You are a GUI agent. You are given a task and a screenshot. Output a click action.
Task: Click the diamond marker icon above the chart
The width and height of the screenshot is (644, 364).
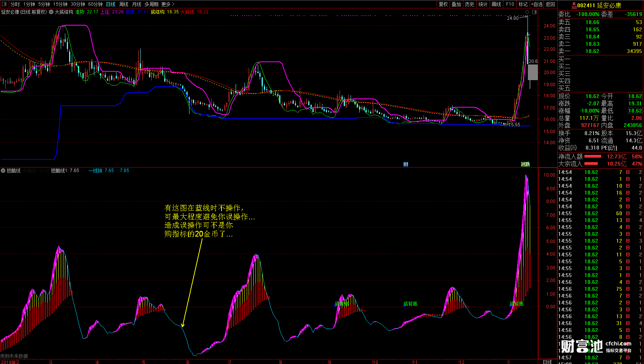tap(527, 12)
